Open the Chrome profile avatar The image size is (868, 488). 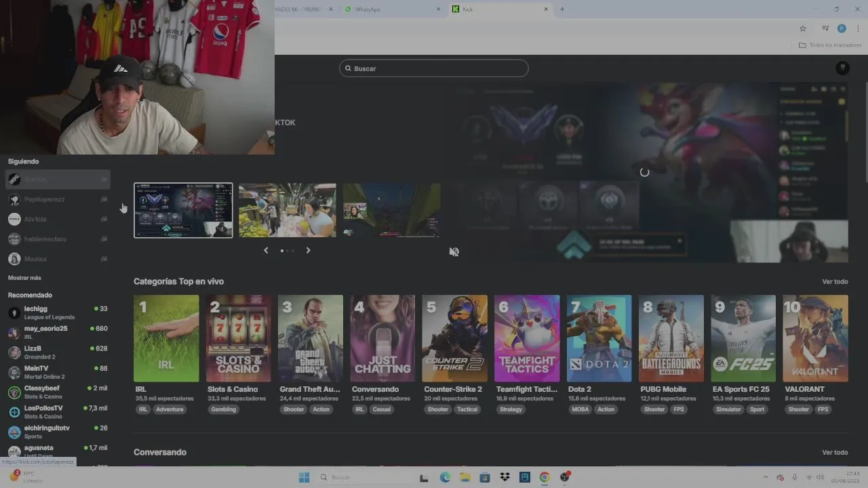842,28
